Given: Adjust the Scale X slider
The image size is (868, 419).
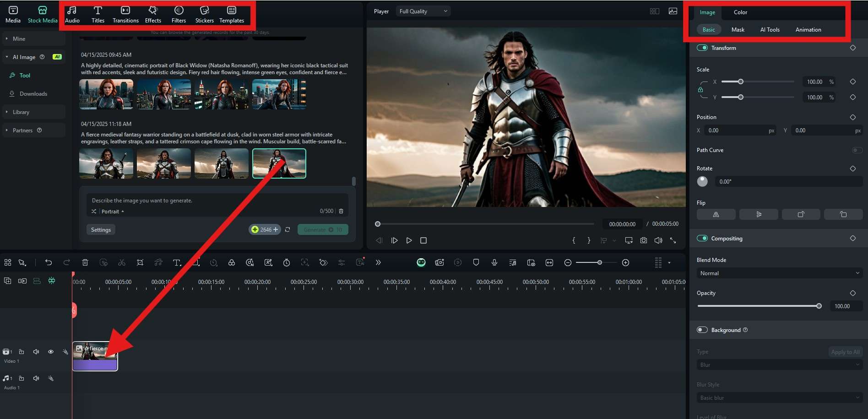Looking at the screenshot, I should (x=758, y=82).
